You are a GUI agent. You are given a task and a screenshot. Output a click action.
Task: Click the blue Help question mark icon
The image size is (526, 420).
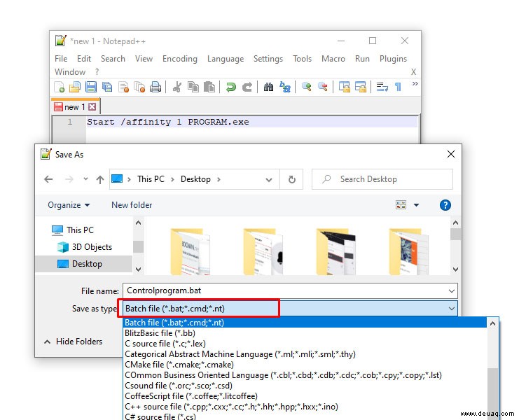[445, 205]
